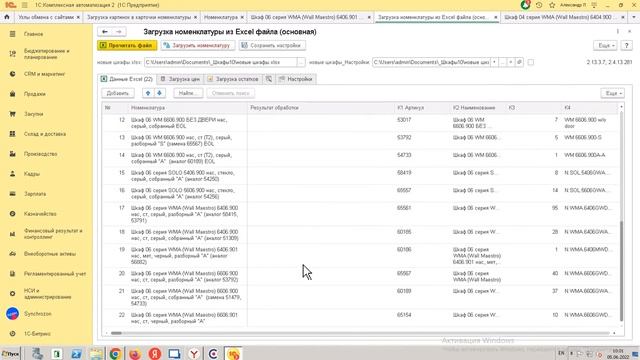Open the green notifications icon in title bar
640x360 pixels.
coord(525,5)
